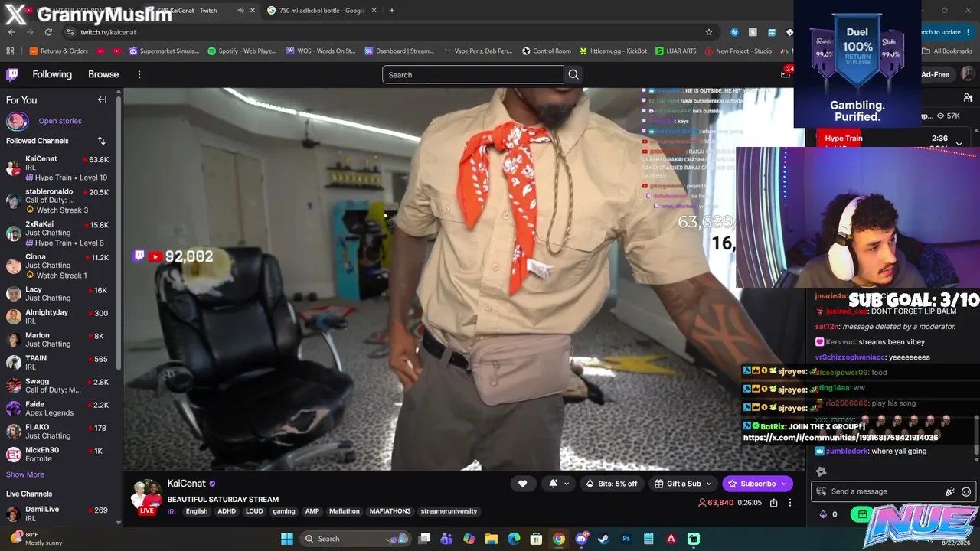
Task: Open File Explorer from the taskbar
Action: pyautogui.click(x=492, y=539)
